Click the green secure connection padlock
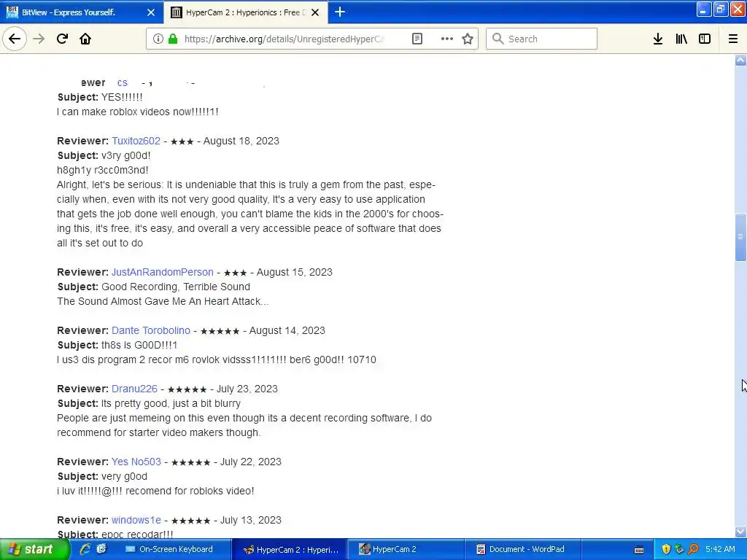This screenshot has height=560, width=747. click(x=173, y=39)
